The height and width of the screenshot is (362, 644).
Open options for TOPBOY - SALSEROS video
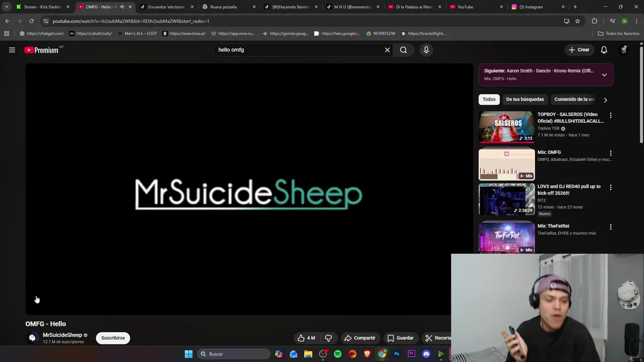[x=611, y=116]
